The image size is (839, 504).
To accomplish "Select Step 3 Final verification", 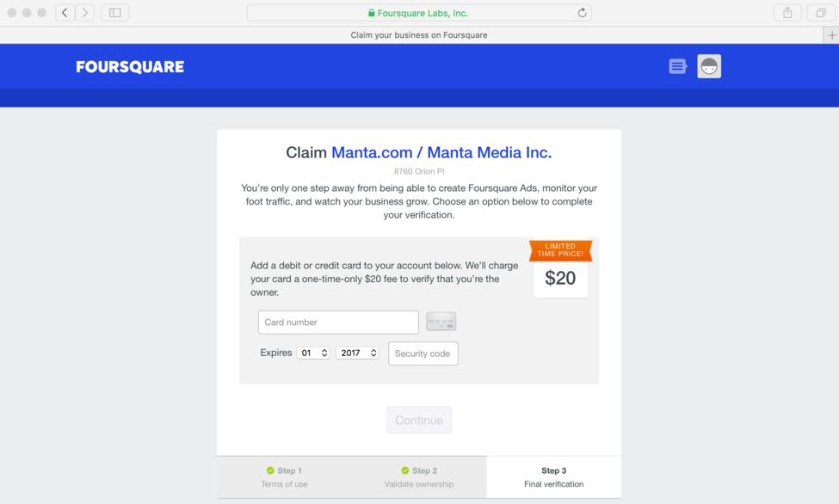I will [x=554, y=477].
